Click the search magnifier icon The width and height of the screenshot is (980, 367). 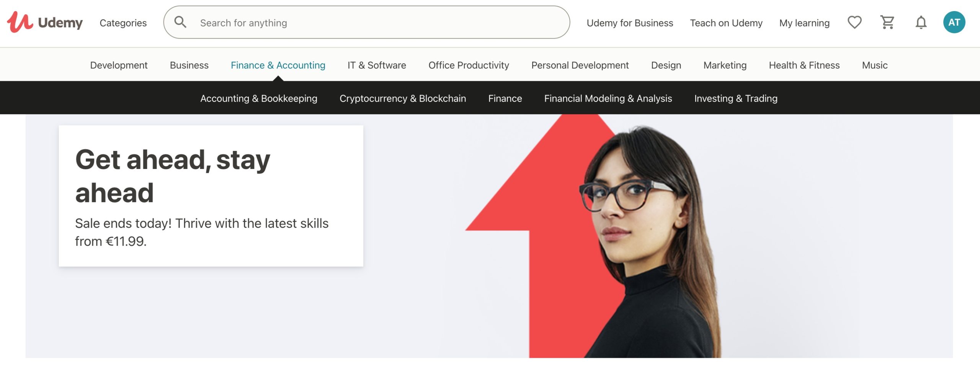tap(181, 23)
